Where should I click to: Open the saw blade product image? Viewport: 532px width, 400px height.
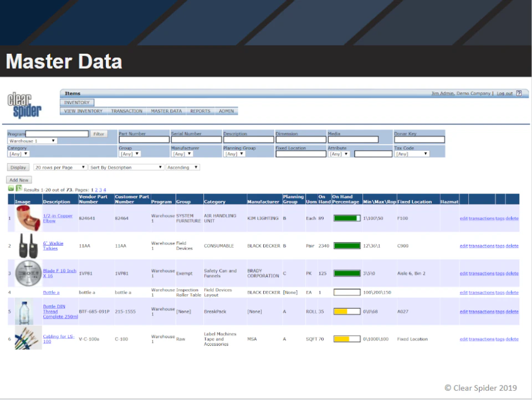tap(28, 273)
